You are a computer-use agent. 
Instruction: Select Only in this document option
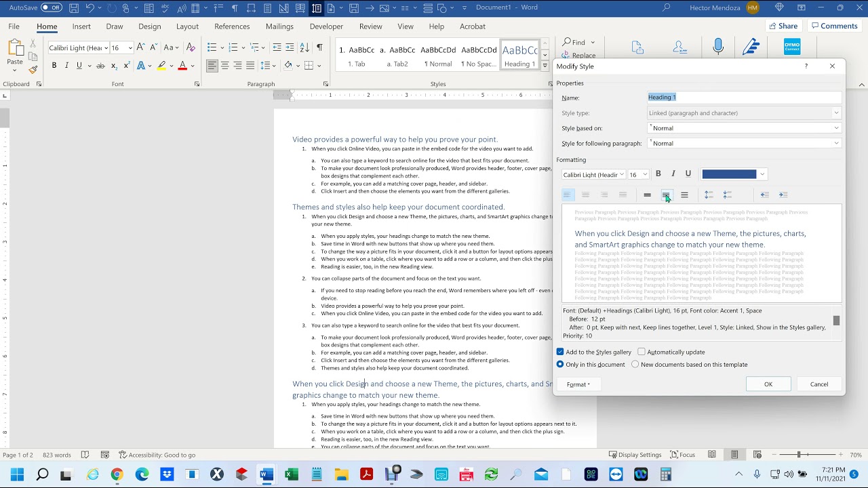point(560,364)
